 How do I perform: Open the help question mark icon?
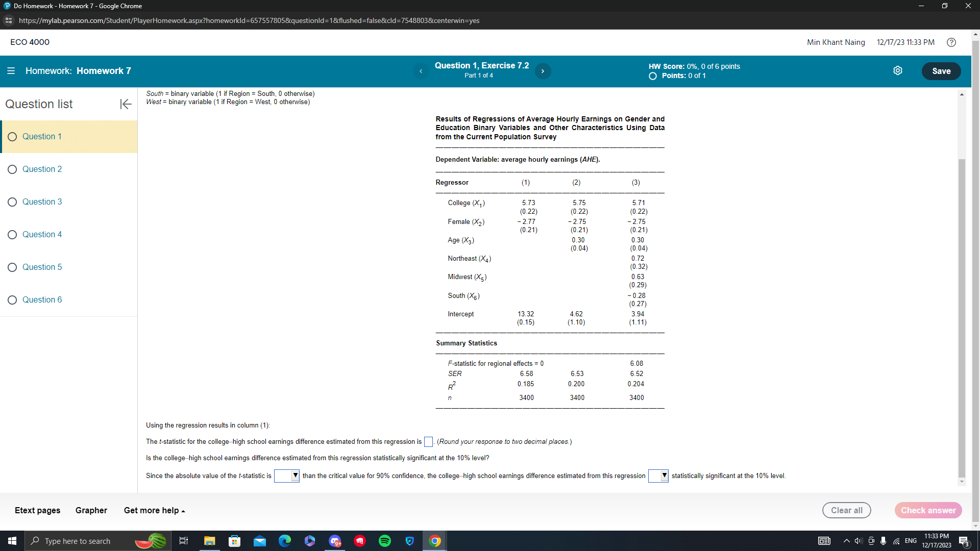951,42
